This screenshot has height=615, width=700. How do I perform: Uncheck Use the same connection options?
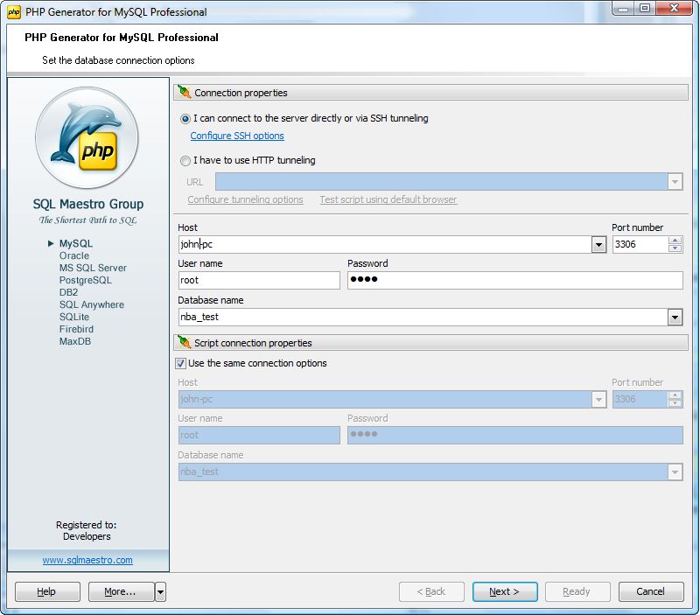click(181, 363)
